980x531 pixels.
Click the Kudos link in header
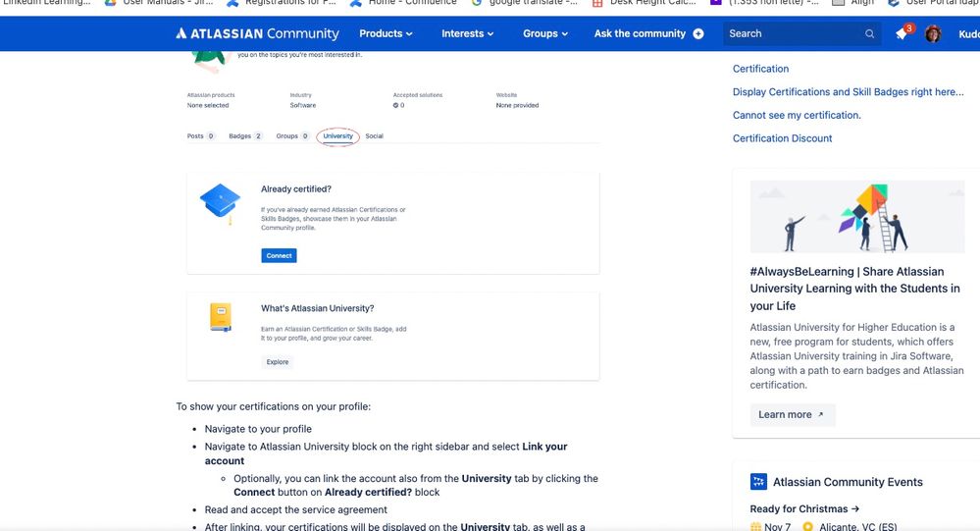click(969, 33)
